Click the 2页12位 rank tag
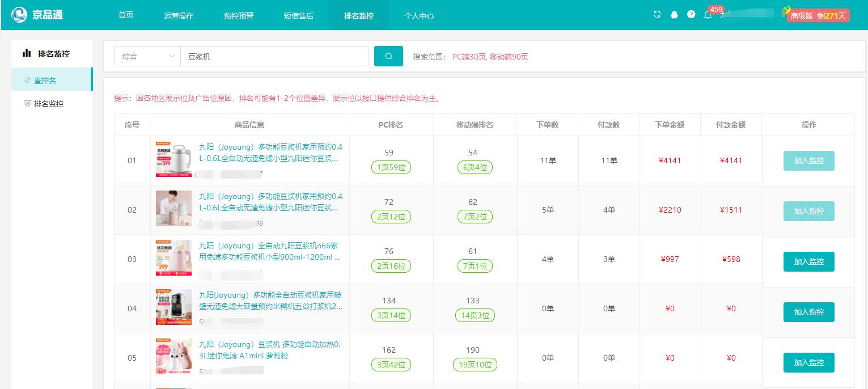Screen dimensions: 868x389 coord(391,217)
